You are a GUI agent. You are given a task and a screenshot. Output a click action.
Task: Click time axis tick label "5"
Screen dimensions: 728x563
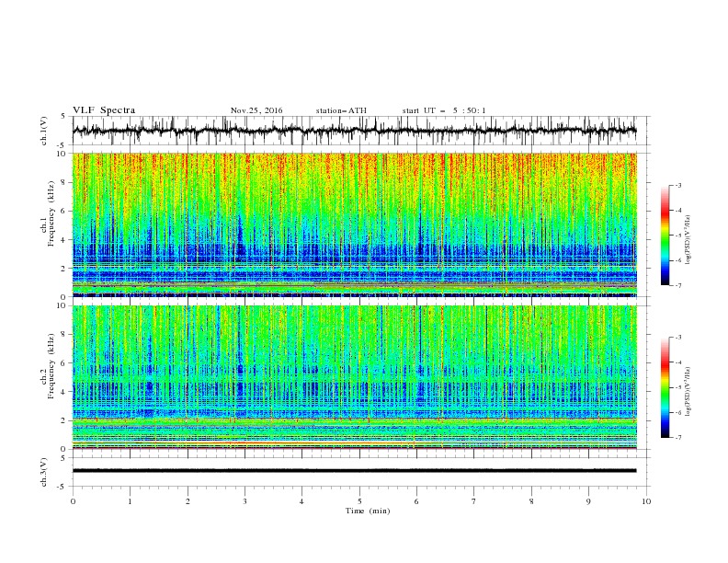pyautogui.click(x=359, y=501)
